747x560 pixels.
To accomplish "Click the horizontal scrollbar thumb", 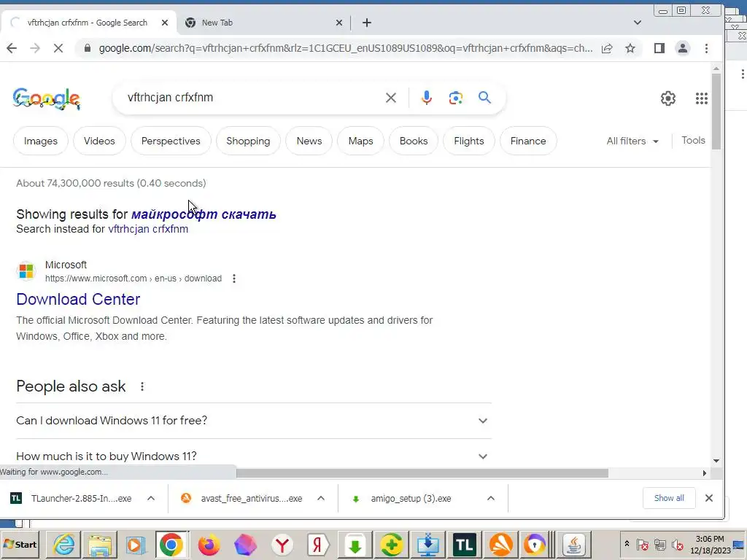I will (x=422, y=472).
